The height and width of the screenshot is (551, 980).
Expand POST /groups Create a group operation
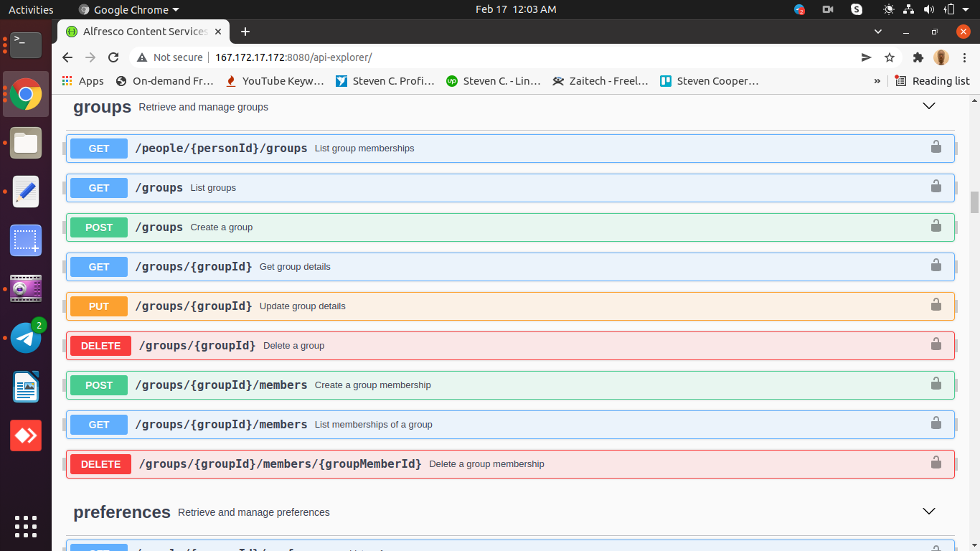[x=510, y=227]
